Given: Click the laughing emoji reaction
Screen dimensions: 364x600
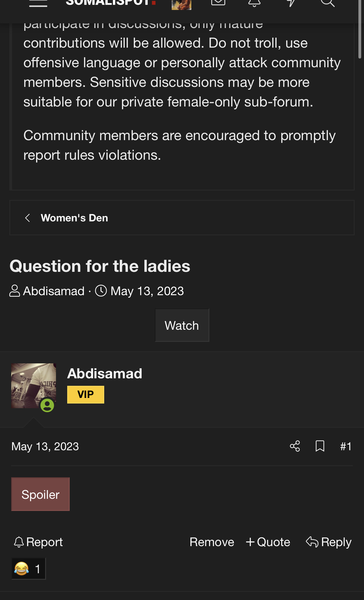Looking at the screenshot, I should (x=29, y=569).
